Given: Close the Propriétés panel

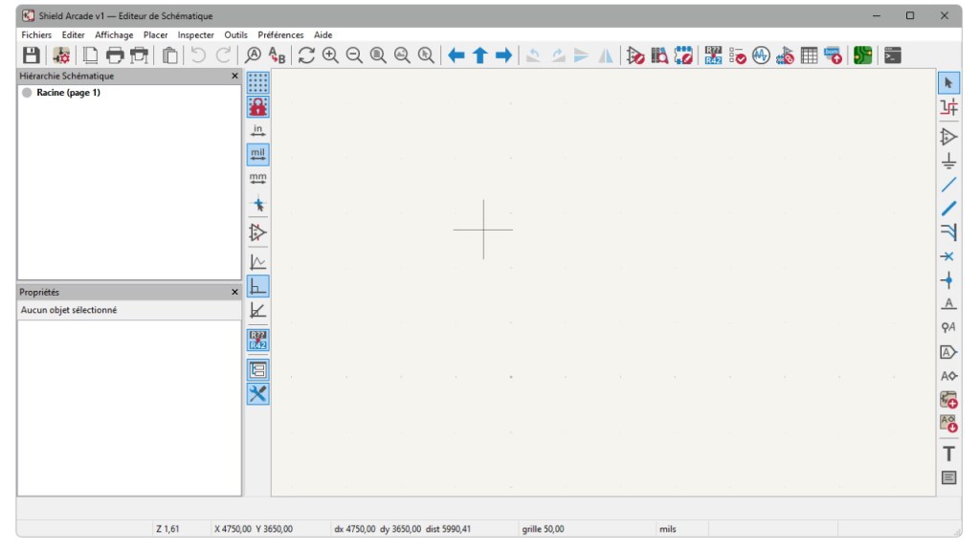Looking at the screenshot, I should coord(234,293).
